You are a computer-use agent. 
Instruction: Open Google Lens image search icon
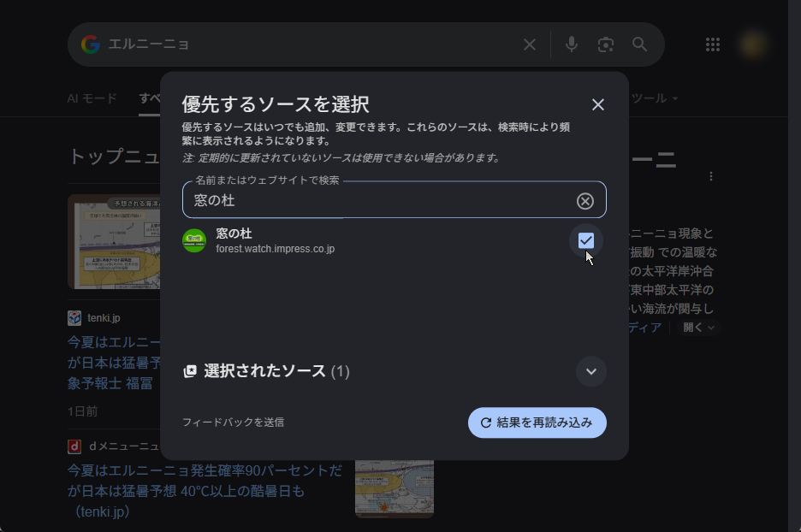click(605, 44)
